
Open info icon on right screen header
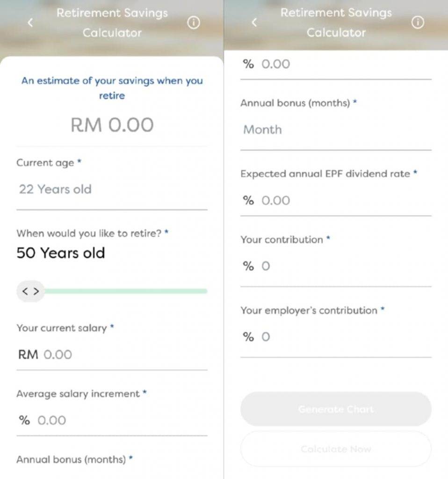pos(418,22)
